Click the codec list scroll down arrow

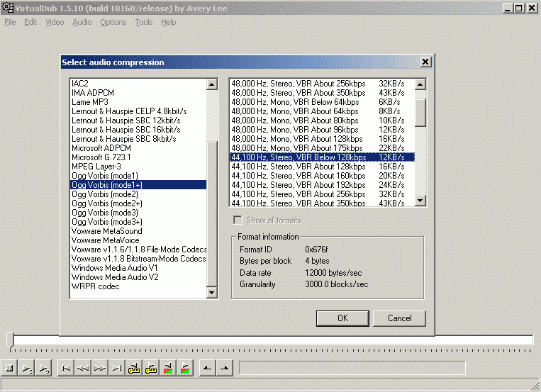(x=211, y=293)
